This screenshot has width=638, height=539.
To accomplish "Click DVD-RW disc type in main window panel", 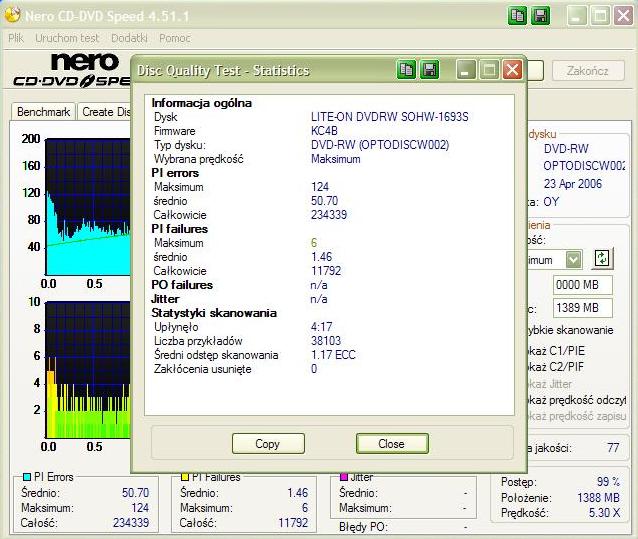I will point(566,148).
